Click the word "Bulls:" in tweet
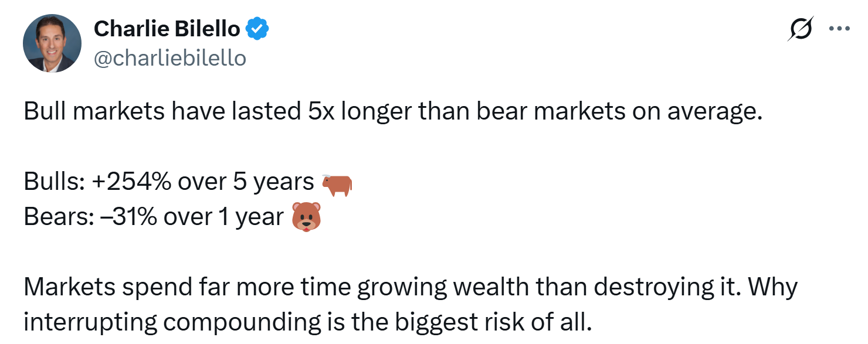This screenshot has width=868, height=344. tap(54, 183)
